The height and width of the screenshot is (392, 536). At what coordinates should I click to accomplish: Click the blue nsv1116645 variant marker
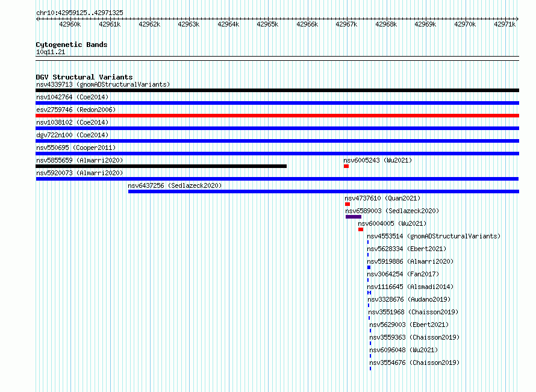pos(369,293)
